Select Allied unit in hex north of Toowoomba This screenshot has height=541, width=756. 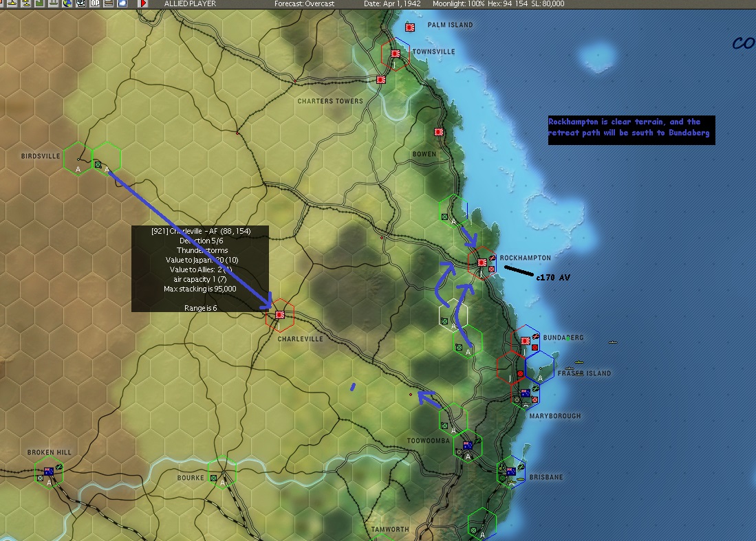tap(444, 426)
